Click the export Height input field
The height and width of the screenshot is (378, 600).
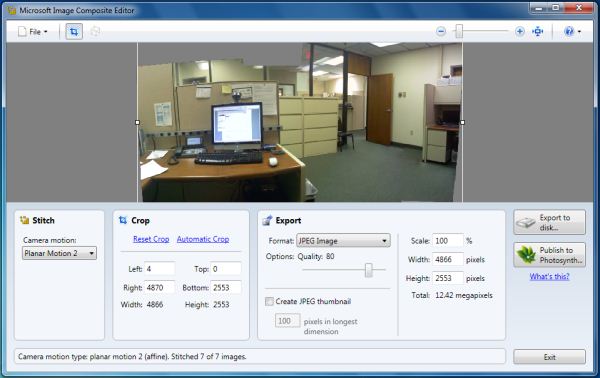448,278
